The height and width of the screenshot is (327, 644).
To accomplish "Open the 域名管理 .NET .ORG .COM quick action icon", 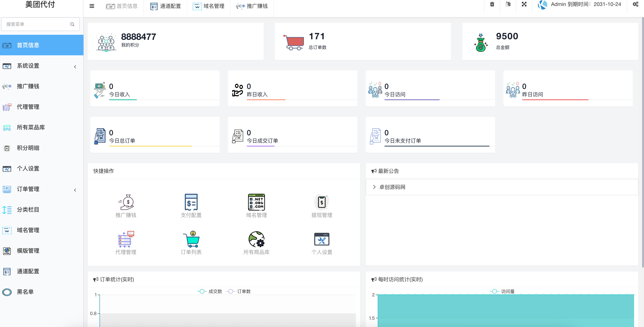I will [x=256, y=202].
